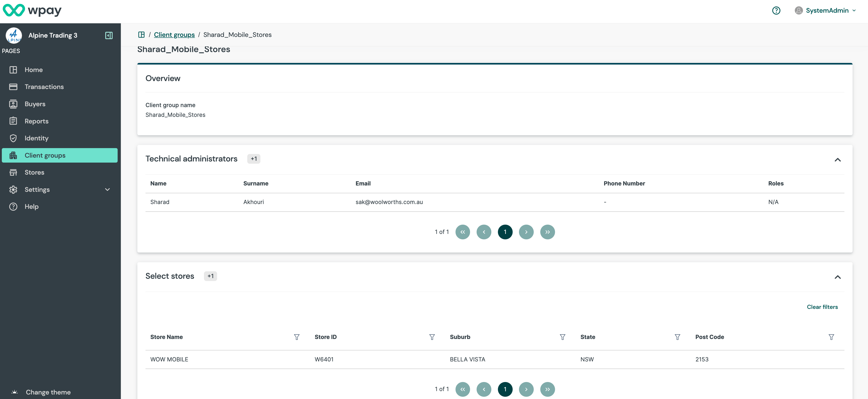
Task: Select the Transactions icon in sidebar
Action: pos(13,87)
